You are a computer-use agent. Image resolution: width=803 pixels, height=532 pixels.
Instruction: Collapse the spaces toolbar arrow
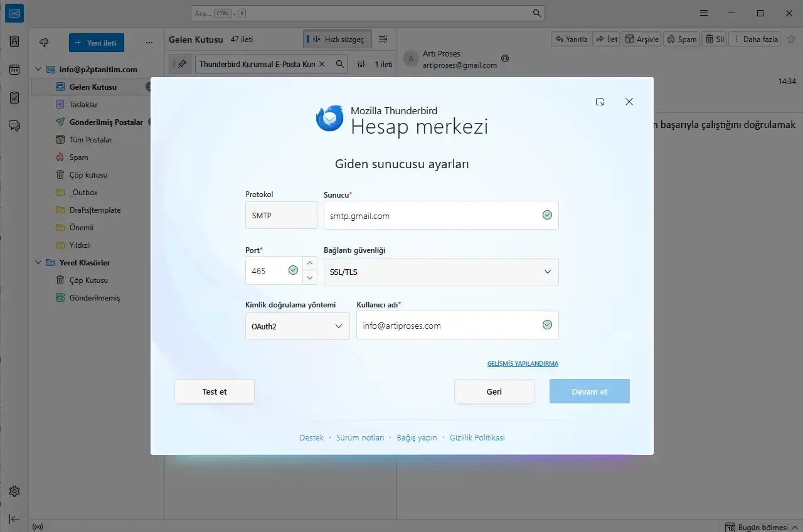(x=14, y=519)
